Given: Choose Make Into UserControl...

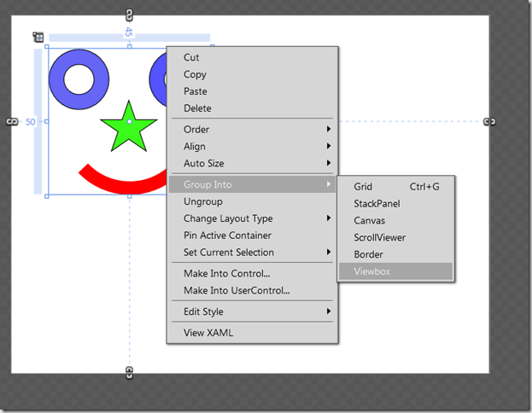Looking at the screenshot, I should click(x=252, y=290).
